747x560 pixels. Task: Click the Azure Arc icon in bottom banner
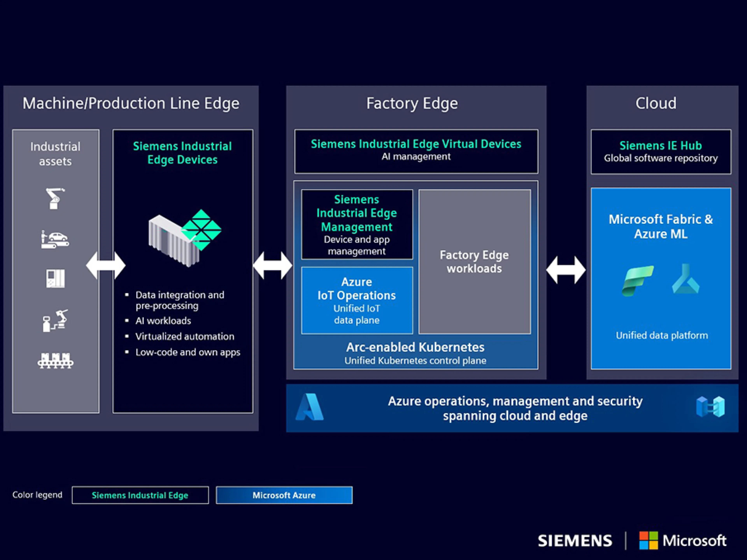point(710,406)
